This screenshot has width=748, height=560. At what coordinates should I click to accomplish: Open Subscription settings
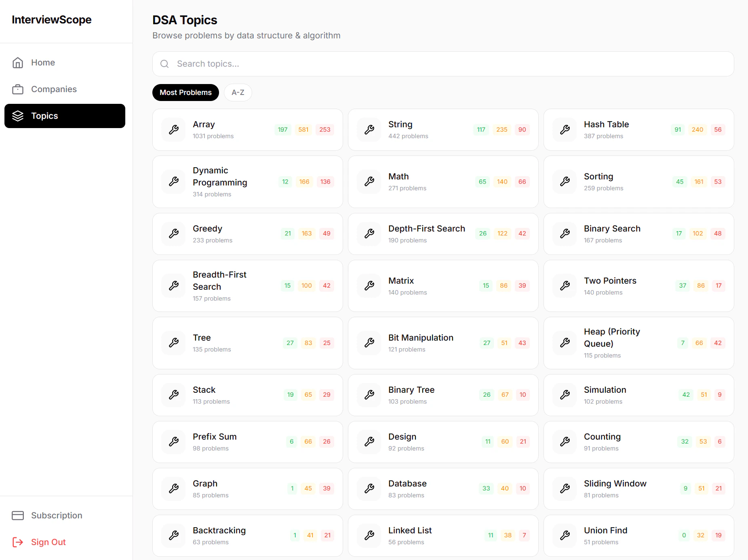tap(65, 516)
